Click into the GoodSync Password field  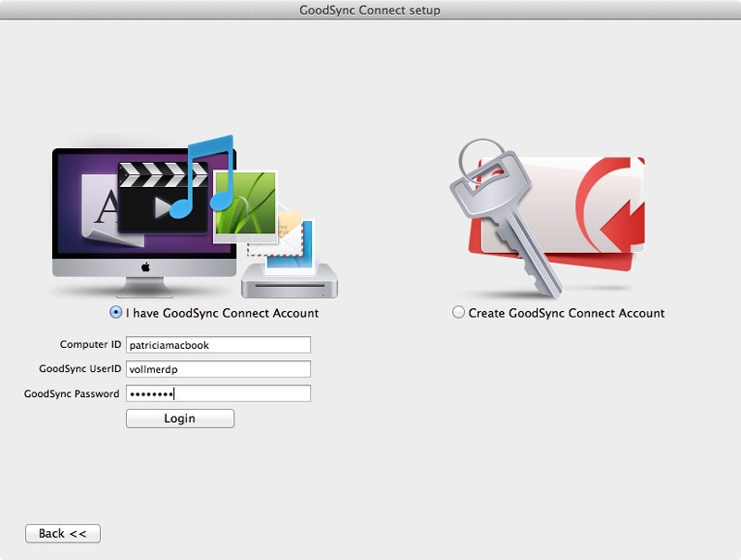coord(219,393)
